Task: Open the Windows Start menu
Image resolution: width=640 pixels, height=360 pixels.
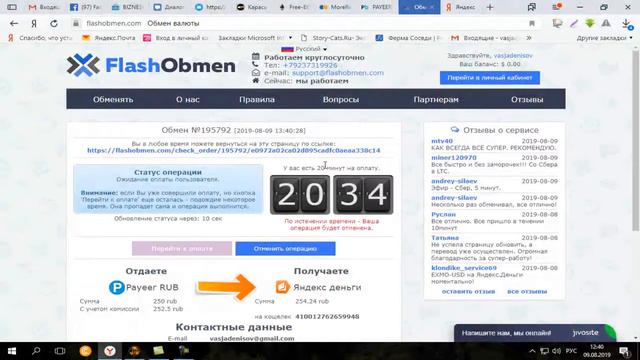Action: coord(12,351)
